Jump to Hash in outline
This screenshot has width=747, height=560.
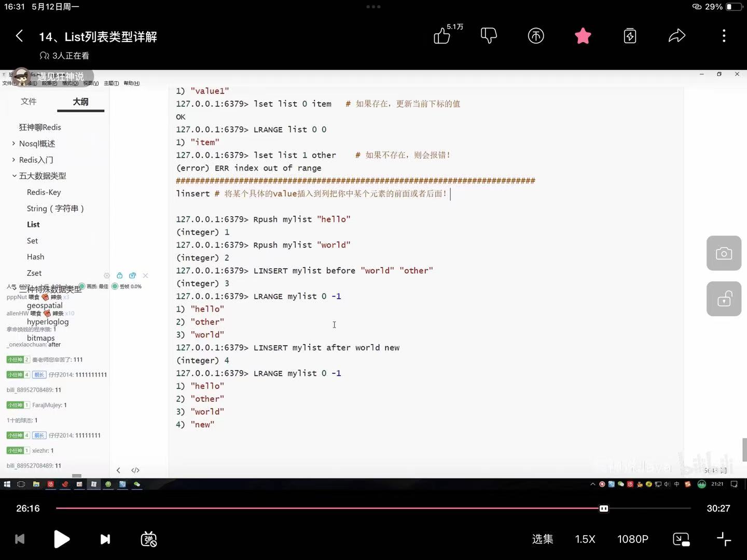(35, 257)
